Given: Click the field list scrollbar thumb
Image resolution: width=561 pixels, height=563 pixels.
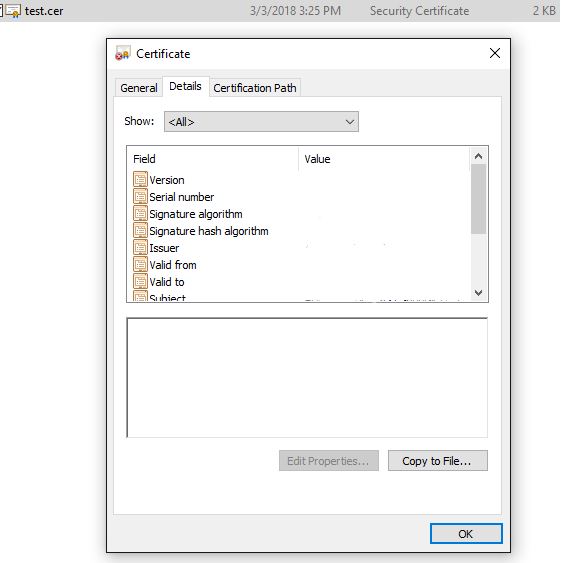Looking at the screenshot, I should tap(478, 199).
